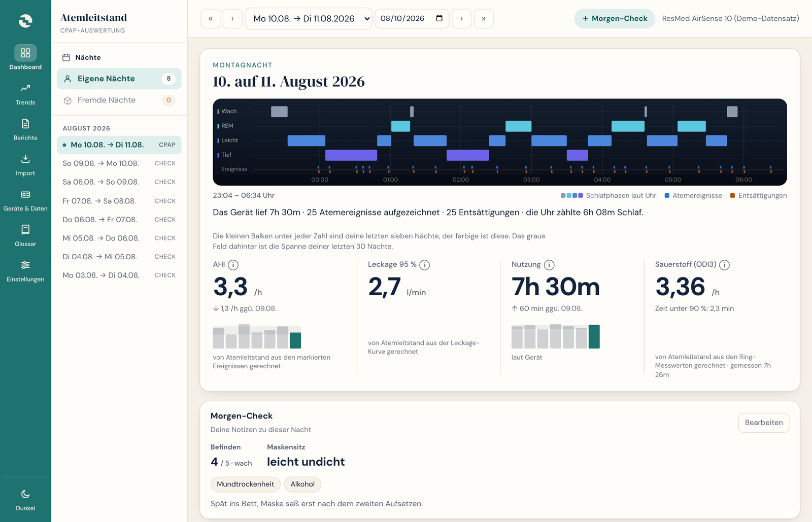Click the first Wach block in hypnogram
This screenshot has width=812, height=522.
point(279,112)
